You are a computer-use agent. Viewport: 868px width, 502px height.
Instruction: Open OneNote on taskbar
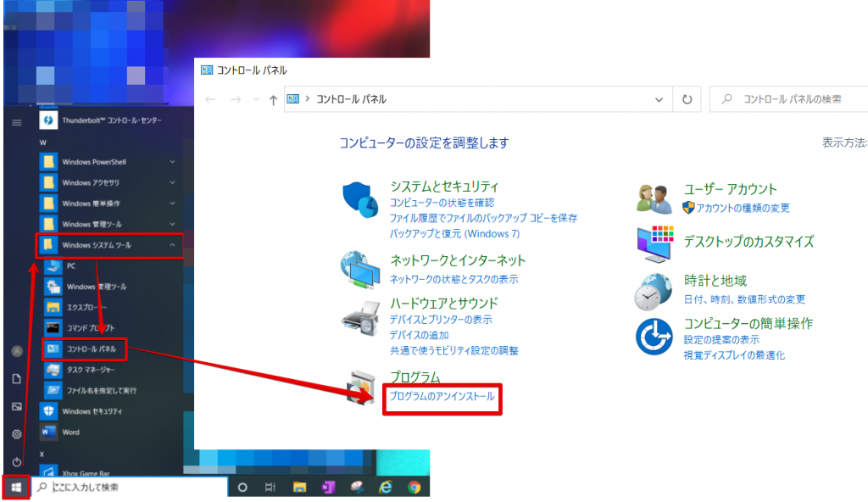tap(328, 488)
